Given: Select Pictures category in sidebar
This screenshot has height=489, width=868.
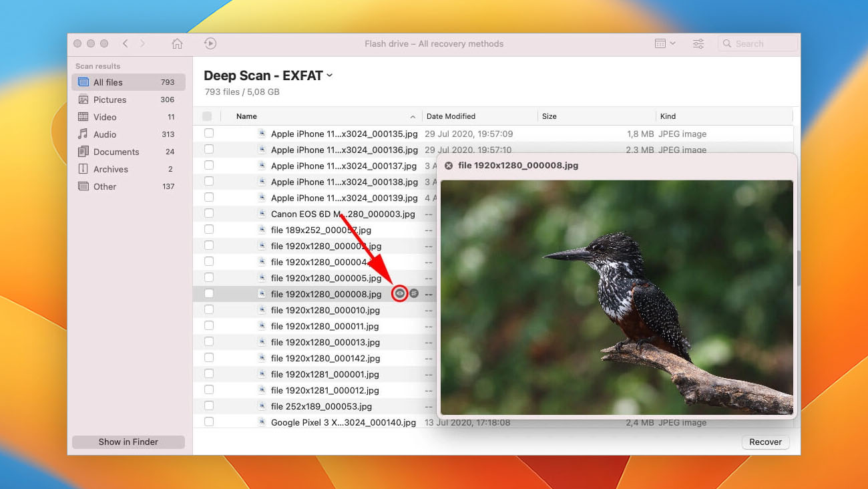Looking at the screenshot, I should coord(128,100).
